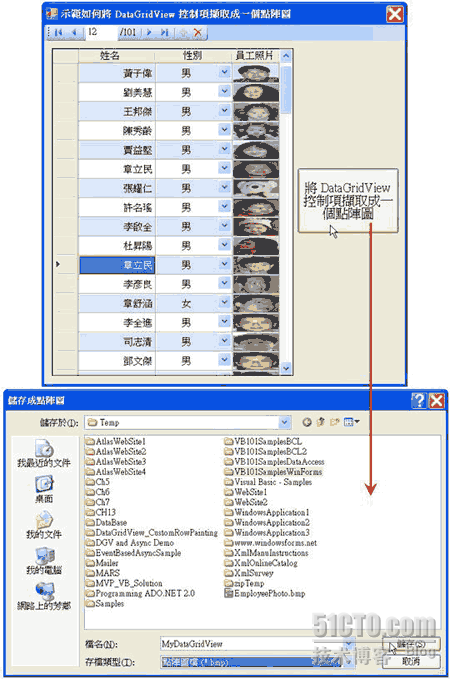Click row header of the selected grid row

(x=65, y=265)
